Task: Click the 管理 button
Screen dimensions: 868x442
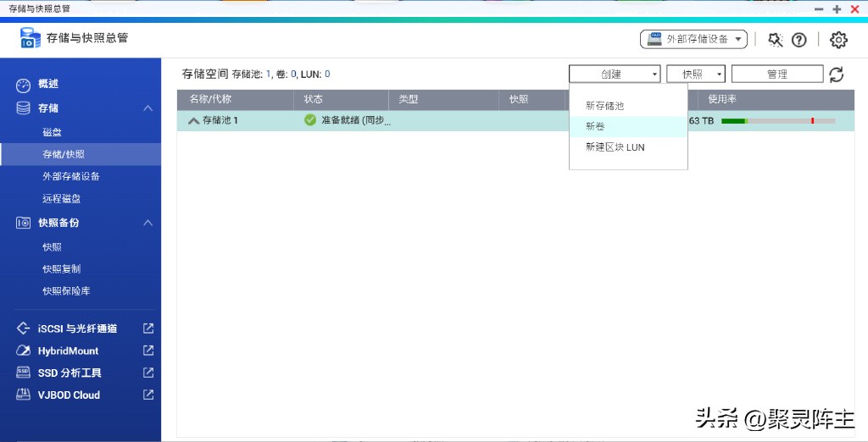Action: click(x=777, y=75)
